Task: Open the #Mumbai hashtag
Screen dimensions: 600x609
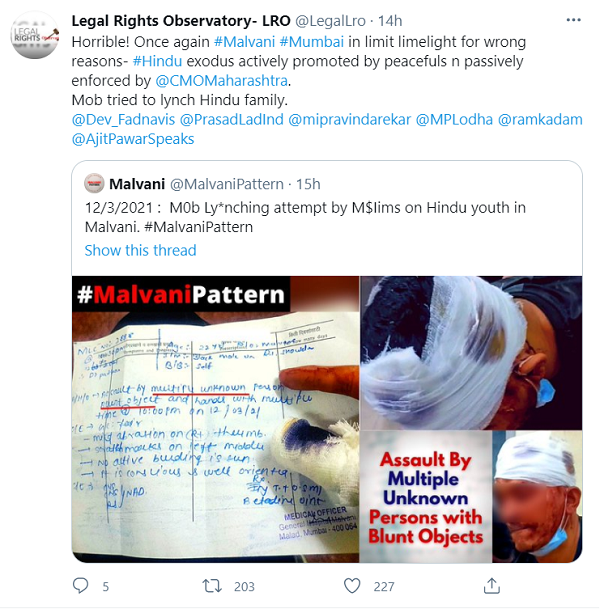Action: click(311, 42)
